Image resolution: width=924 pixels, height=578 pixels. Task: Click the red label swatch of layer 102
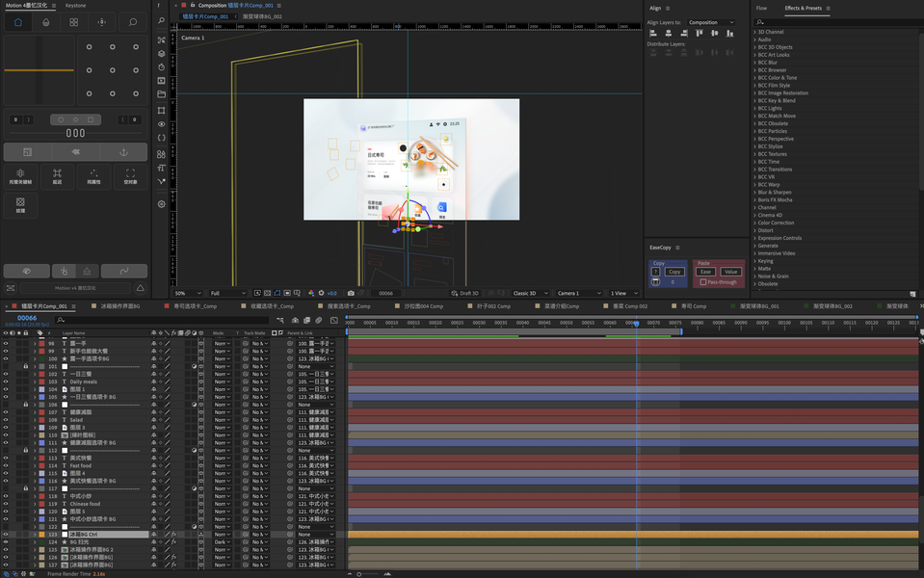(41, 374)
